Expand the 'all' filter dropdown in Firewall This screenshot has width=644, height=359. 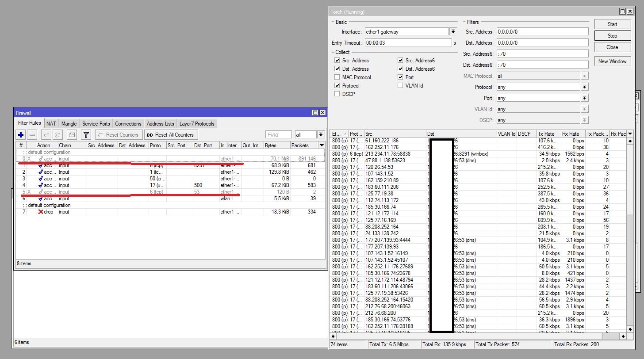(x=321, y=135)
